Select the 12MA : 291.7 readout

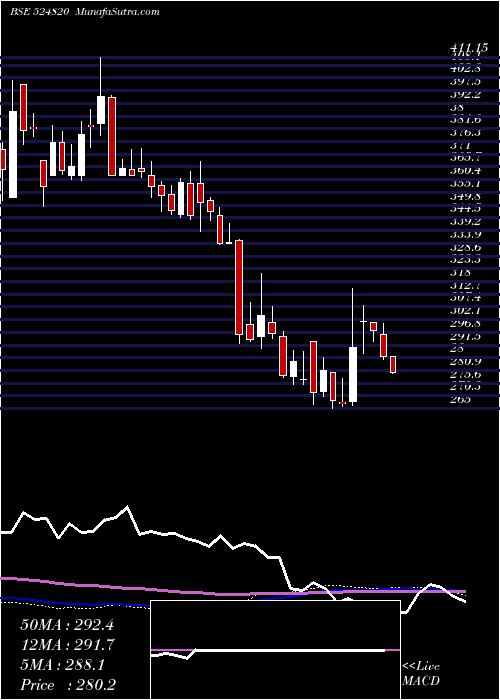tap(67, 645)
